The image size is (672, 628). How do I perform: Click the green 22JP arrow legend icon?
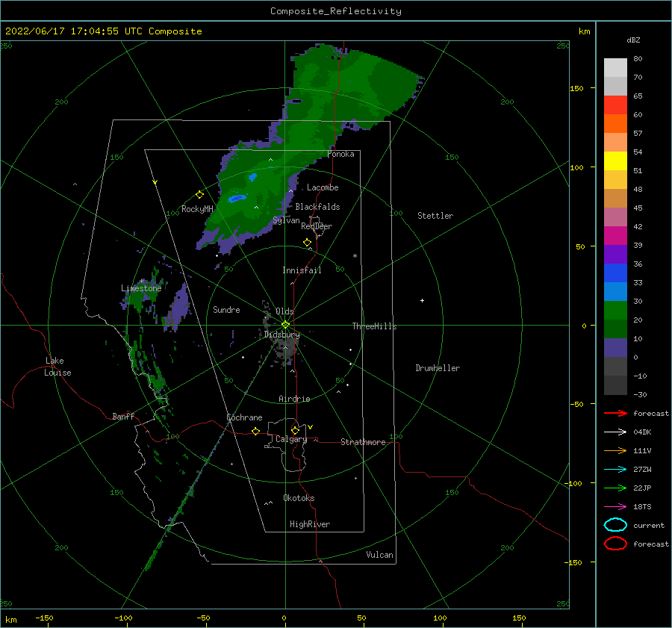pyautogui.click(x=615, y=488)
